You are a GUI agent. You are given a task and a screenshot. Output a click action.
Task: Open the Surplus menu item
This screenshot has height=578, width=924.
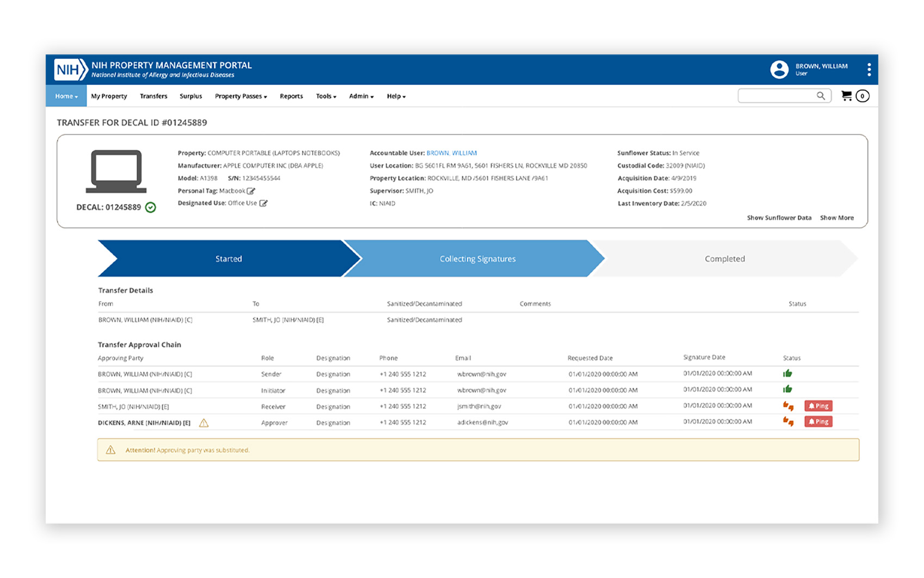(x=191, y=96)
